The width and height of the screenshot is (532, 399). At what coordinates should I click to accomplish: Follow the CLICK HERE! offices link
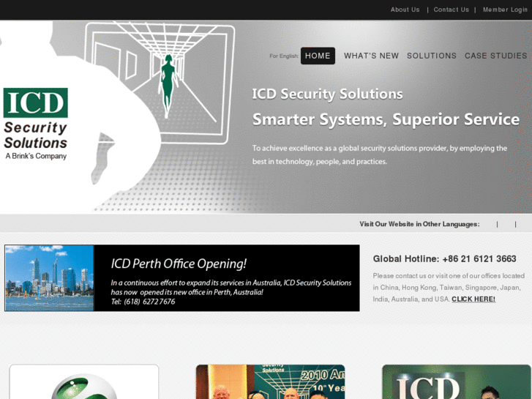point(473,299)
